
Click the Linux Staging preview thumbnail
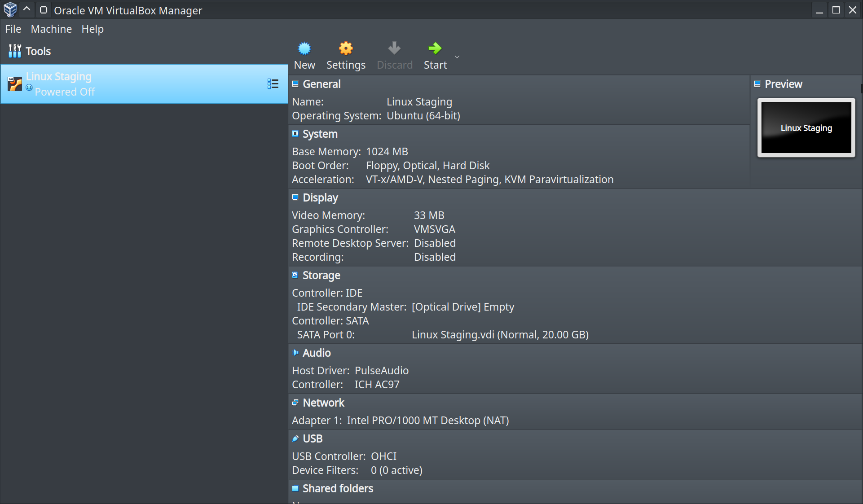point(806,128)
